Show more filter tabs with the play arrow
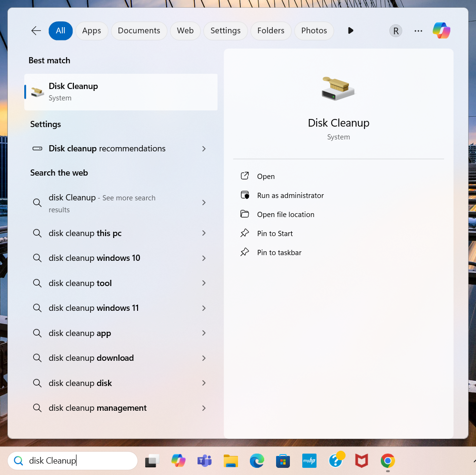 [351, 30]
